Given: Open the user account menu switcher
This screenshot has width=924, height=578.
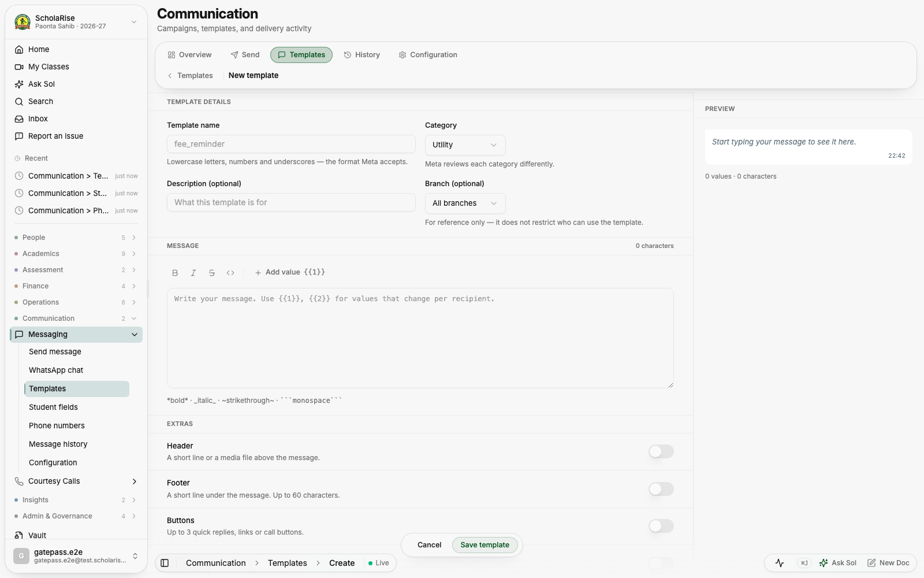Looking at the screenshot, I should [x=135, y=556].
